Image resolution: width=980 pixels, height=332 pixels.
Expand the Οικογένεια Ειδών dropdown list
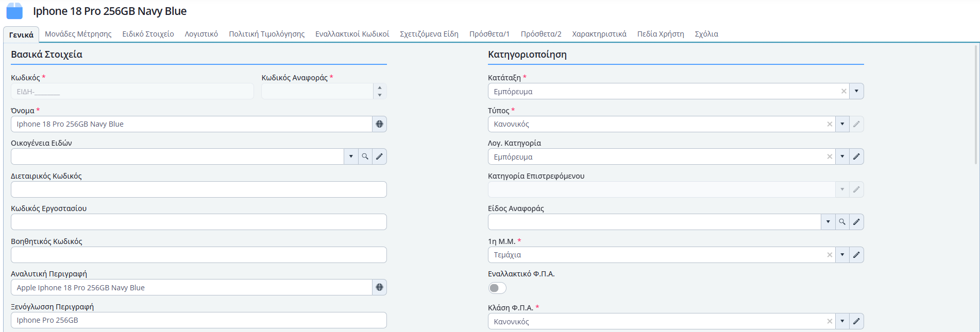pos(351,156)
